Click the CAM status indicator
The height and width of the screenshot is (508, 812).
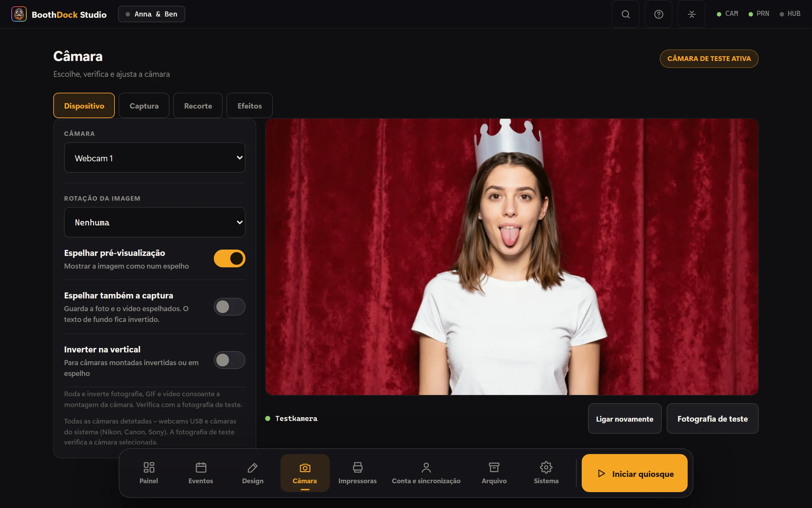[x=727, y=14]
